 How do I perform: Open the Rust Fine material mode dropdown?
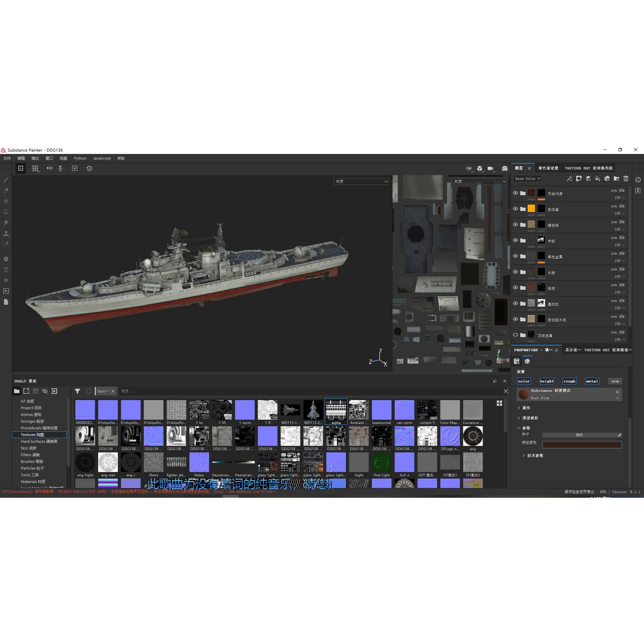617,398
